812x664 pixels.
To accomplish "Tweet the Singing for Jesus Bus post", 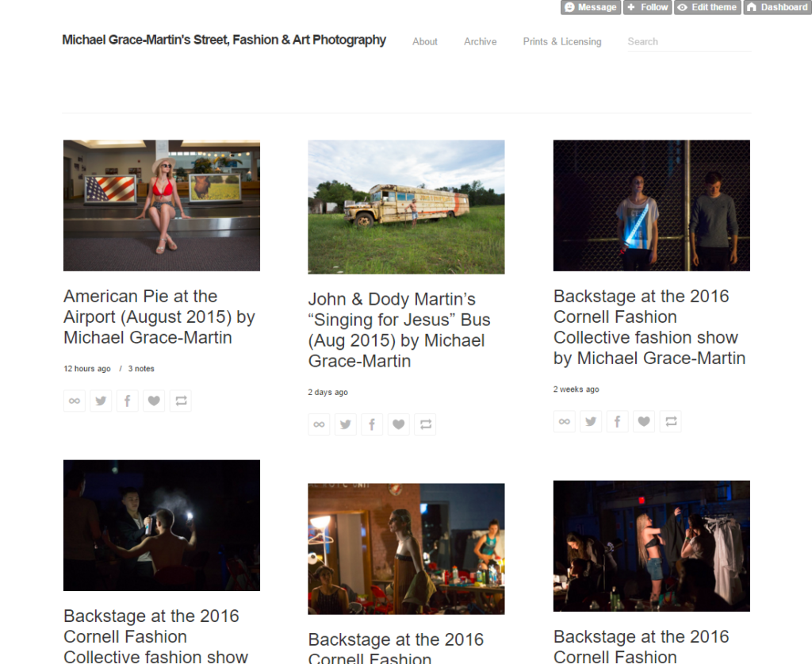I will pyautogui.click(x=345, y=425).
